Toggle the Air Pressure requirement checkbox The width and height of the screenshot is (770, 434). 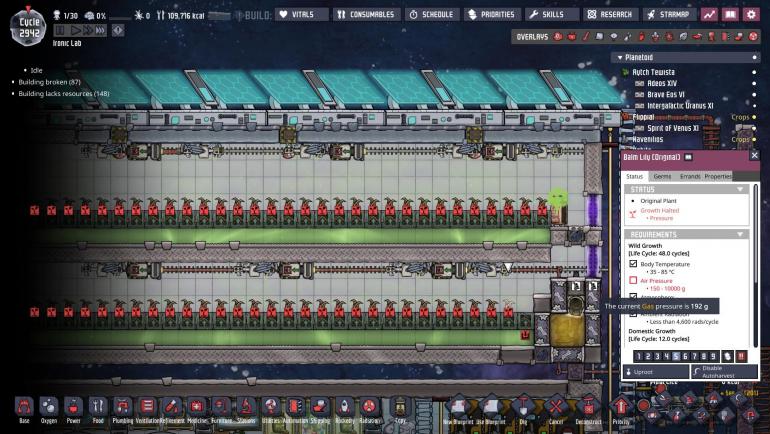(632, 281)
